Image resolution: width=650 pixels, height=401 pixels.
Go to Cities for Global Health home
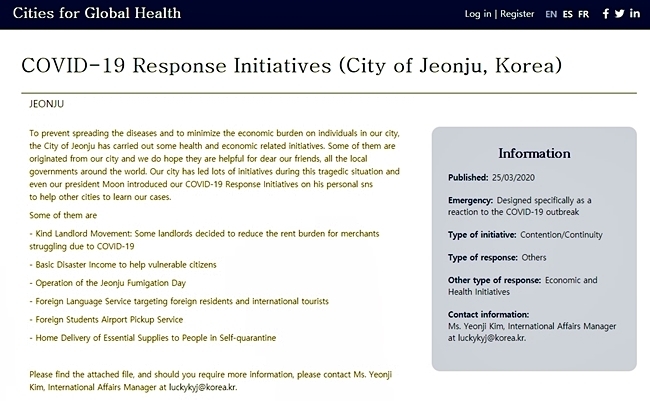pos(97,13)
